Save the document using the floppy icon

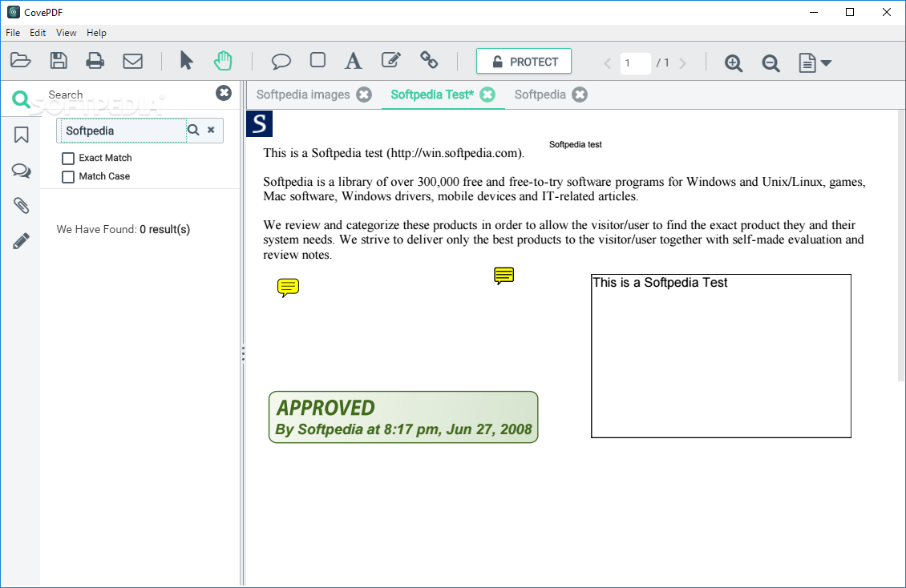point(59,61)
